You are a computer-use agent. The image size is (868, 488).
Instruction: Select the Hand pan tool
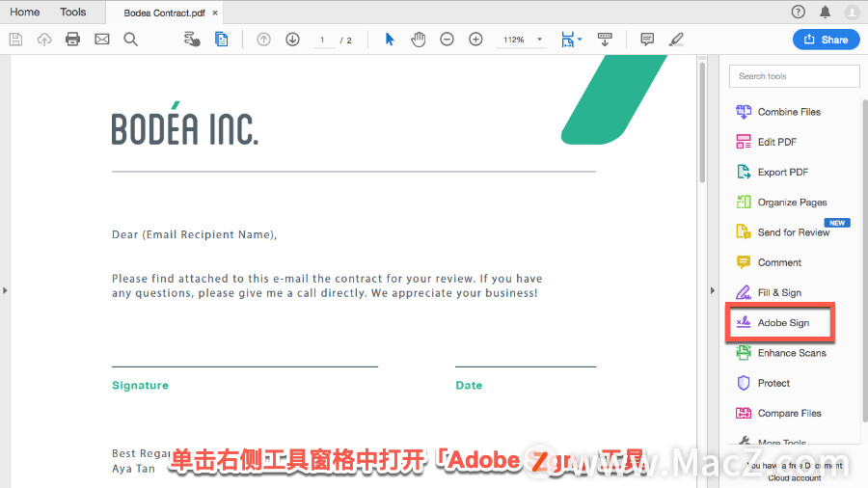(x=419, y=40)
